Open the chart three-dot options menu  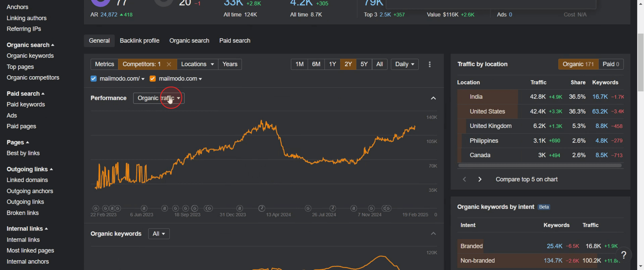click(x=430, y=64)
